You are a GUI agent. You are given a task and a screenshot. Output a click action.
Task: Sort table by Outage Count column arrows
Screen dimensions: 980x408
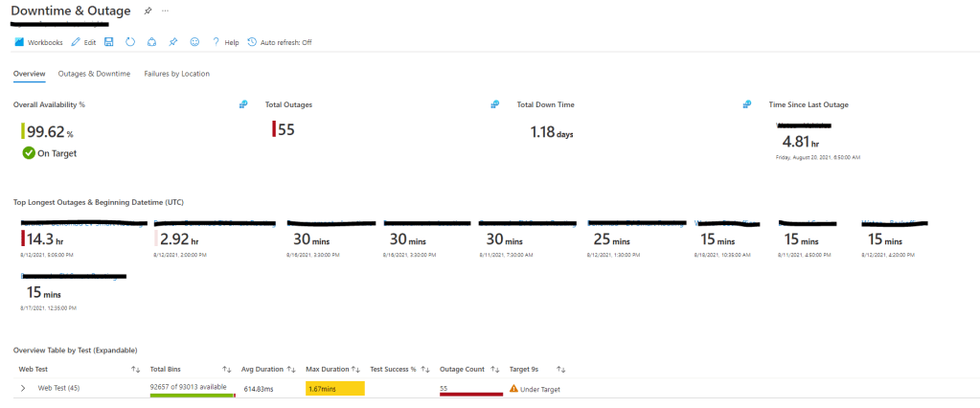click(x=495, y=369)
